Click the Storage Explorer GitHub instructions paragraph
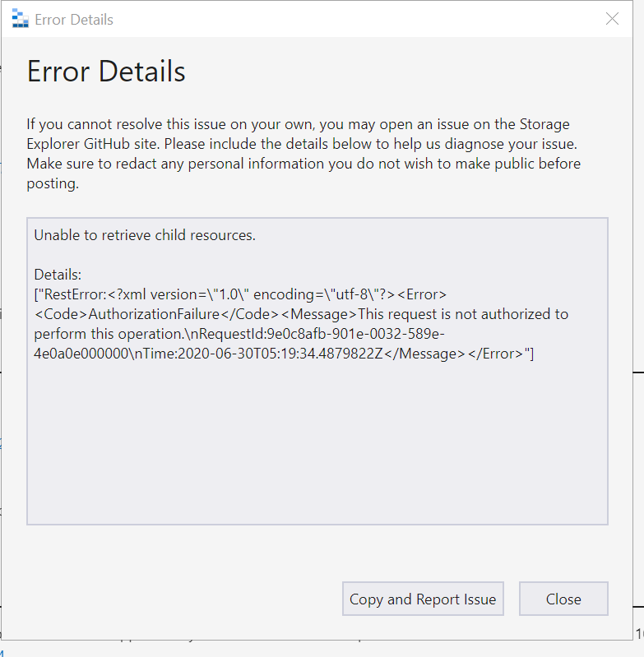644x657 pixels. coord(303,154)
